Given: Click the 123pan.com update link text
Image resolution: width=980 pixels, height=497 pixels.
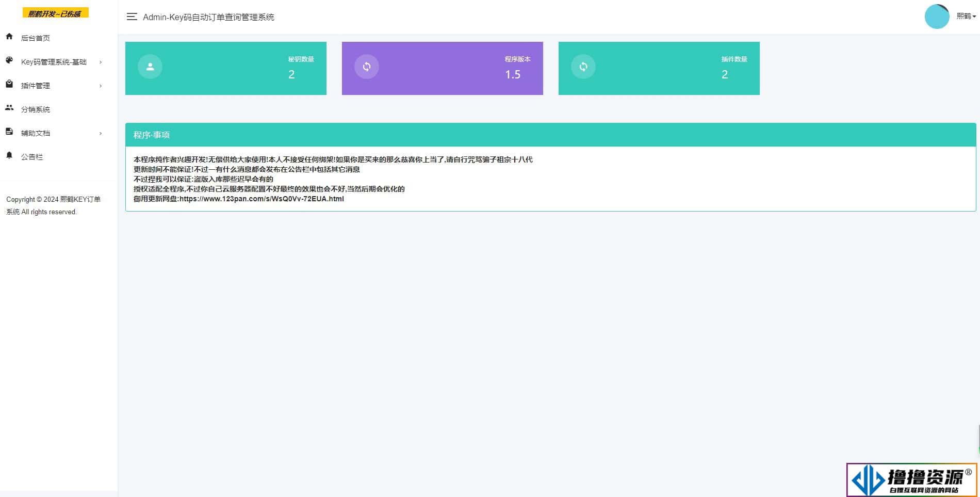Looking at the screenshot, I should [x=262, y=199].
